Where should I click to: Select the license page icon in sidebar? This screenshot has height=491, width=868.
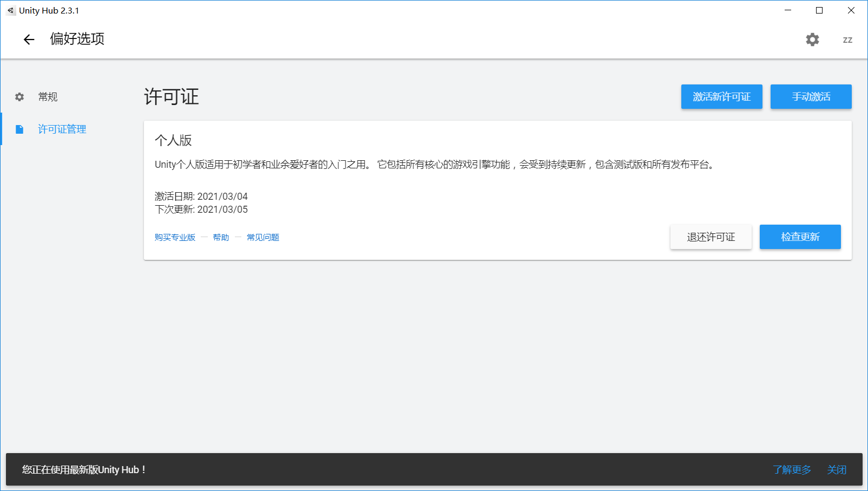point(19,129)
